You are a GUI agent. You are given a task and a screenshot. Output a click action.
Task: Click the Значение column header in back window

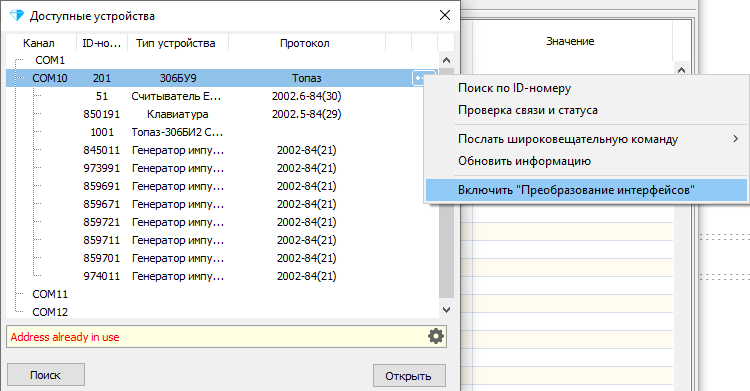[570, 41]
